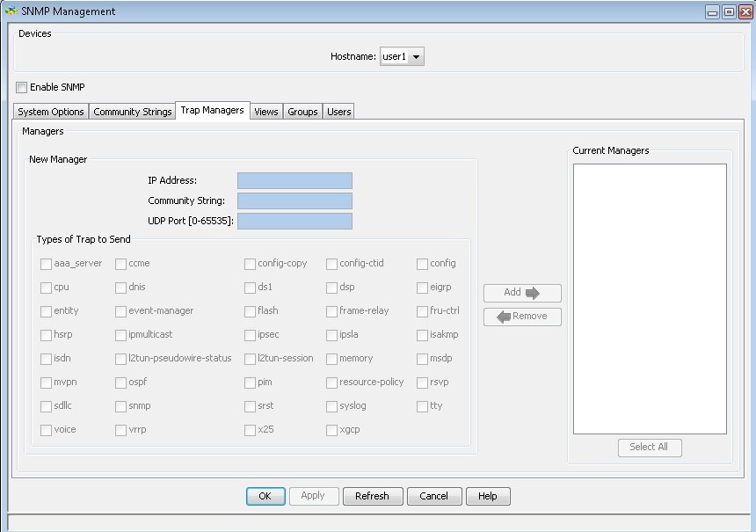Tick the vrrp trap checkbox
This screenshot has width=756, height=532.
(120, 430)
